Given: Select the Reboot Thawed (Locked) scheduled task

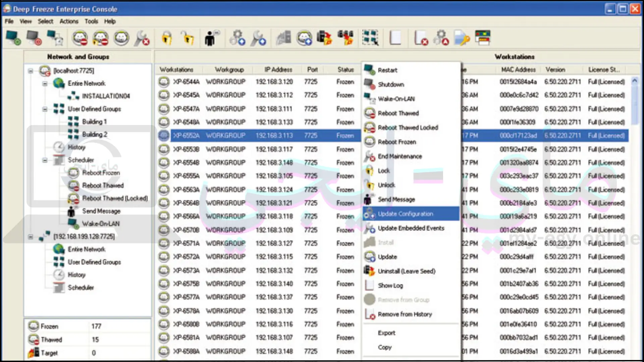Looking at the screenshot, I should coord(115,198).
